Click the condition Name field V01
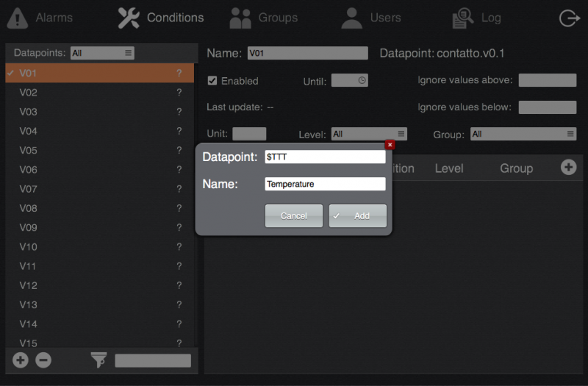The image size is (588, 386). coord(308,53)
